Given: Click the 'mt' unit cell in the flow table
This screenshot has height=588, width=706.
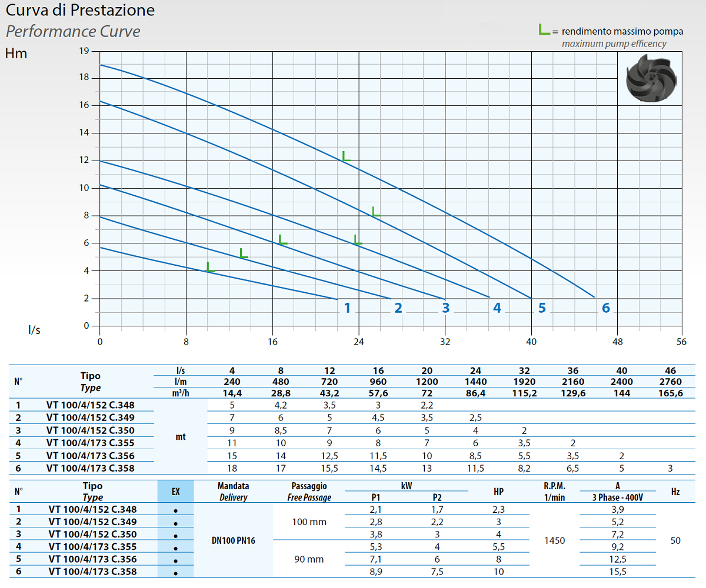Looking at the screenshot, I should (181, 437).
